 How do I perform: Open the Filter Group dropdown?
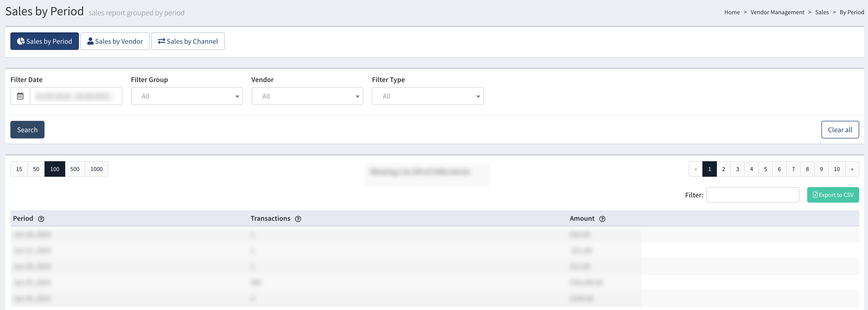pos(187,96)
